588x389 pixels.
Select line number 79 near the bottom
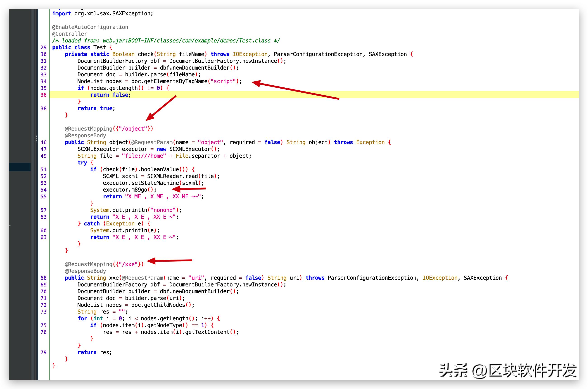coord(43,352)
